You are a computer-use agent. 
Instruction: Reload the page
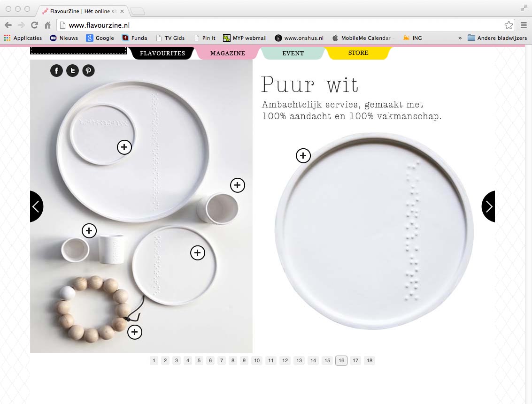point(34,25)
